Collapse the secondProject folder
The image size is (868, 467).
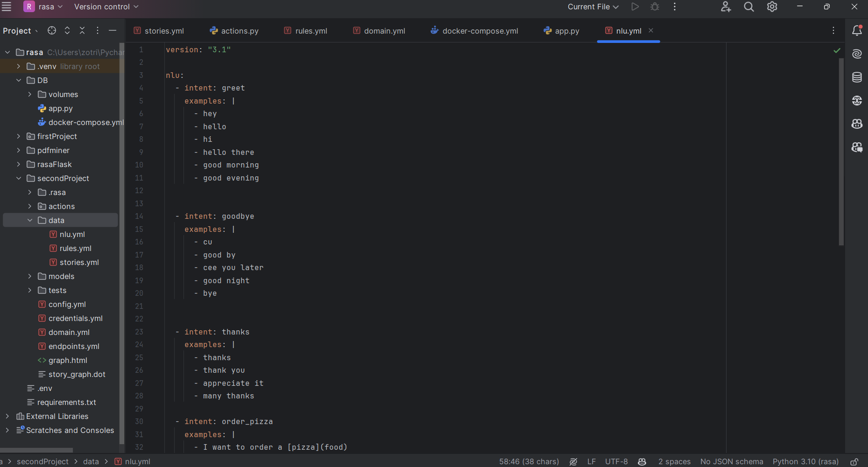click(x=19, y=178)
